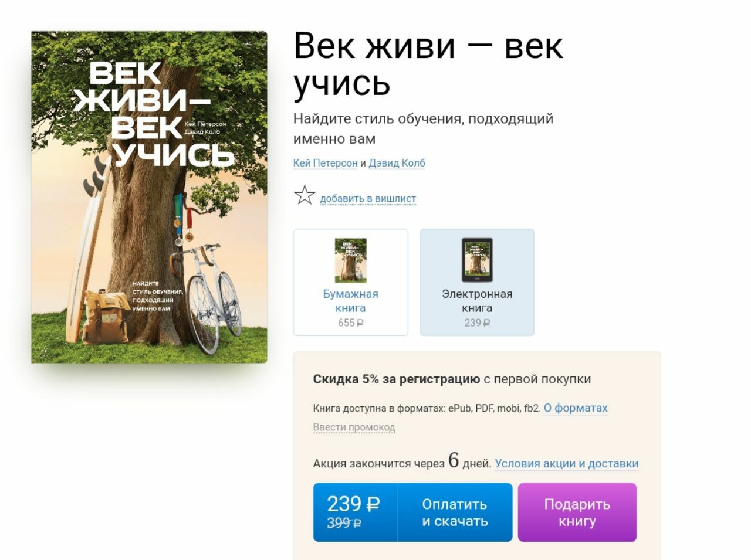Image resolution: width=751 pixels, height=560 pixels.
Task: Click the crossed-out 399 ₽ old price
Action: point(344,522)
